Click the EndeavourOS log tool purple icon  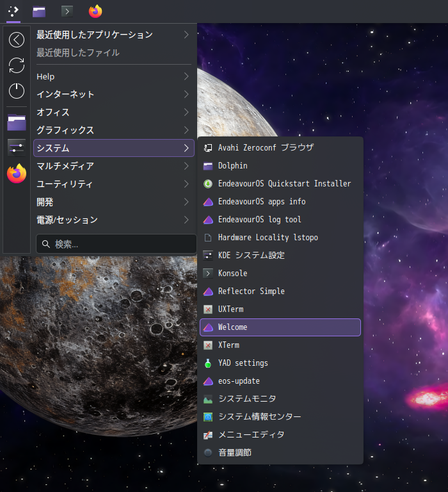pyautogui.click(x=208, y=220)
